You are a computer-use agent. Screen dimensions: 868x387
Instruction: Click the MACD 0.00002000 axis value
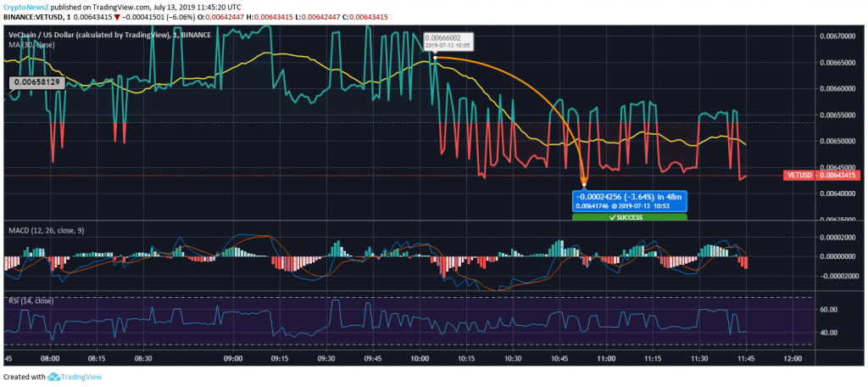point(837,238)
